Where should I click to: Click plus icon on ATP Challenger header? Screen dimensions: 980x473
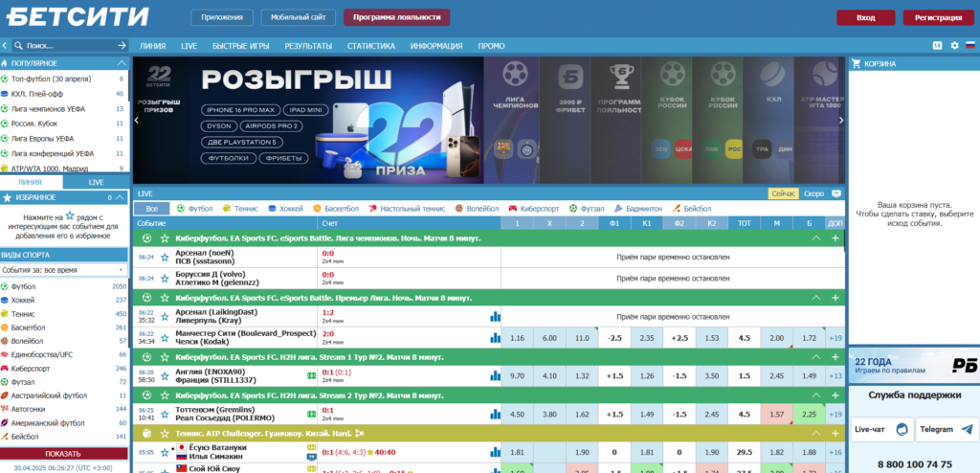tap(835, 433)
